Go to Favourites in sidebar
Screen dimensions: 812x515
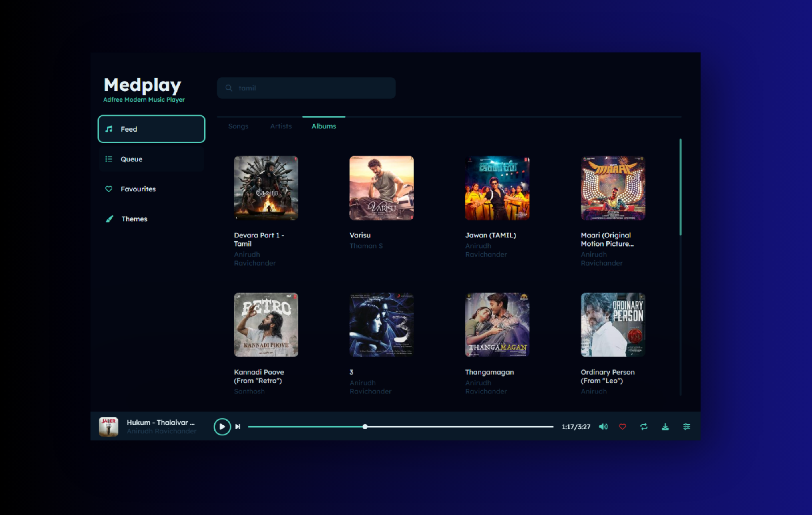152,189
